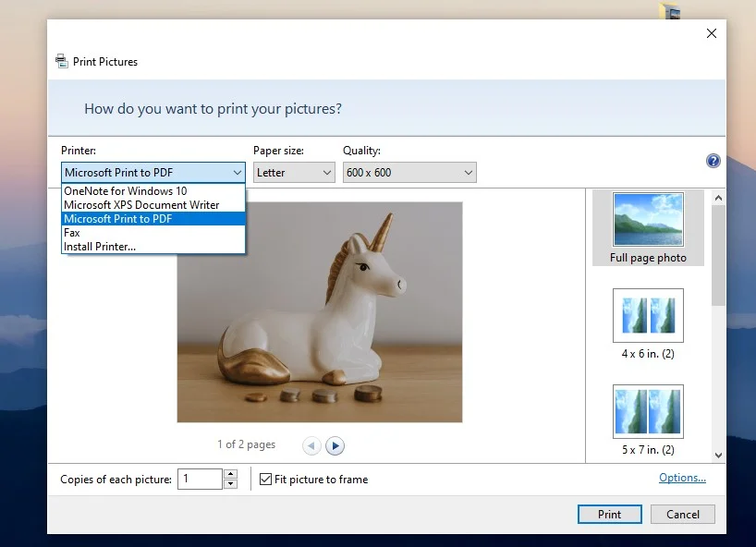
Task: Open the Paper size Letter dropdown
Action: [x=294, y=173]
